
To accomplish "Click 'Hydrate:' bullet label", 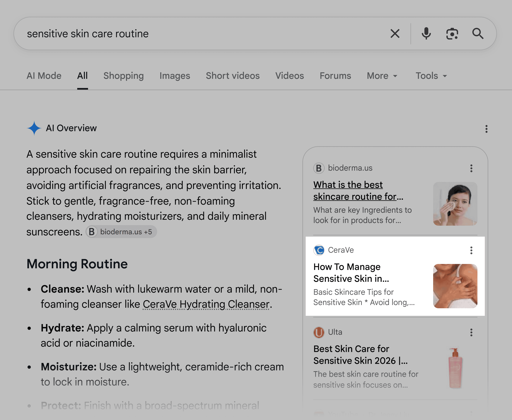I will tap(62, 328).
